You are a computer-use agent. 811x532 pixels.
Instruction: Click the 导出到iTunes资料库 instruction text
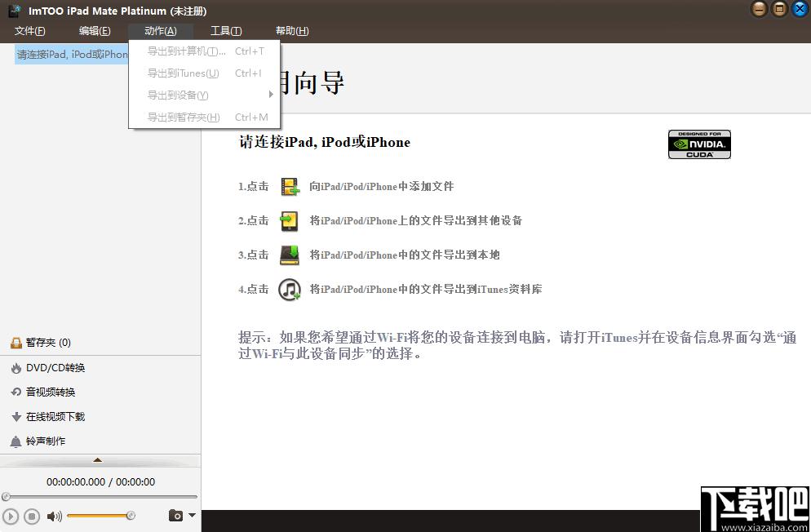(x=426, y=290)
